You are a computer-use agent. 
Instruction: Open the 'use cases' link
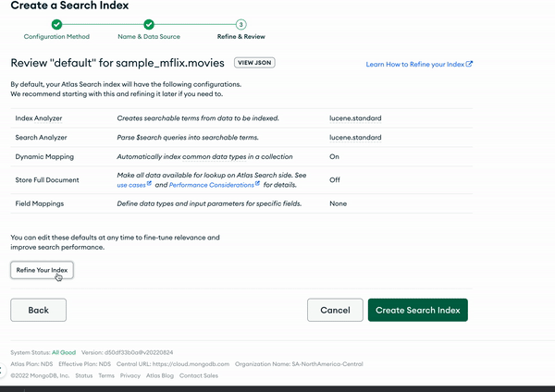click(x=129, y=185)
